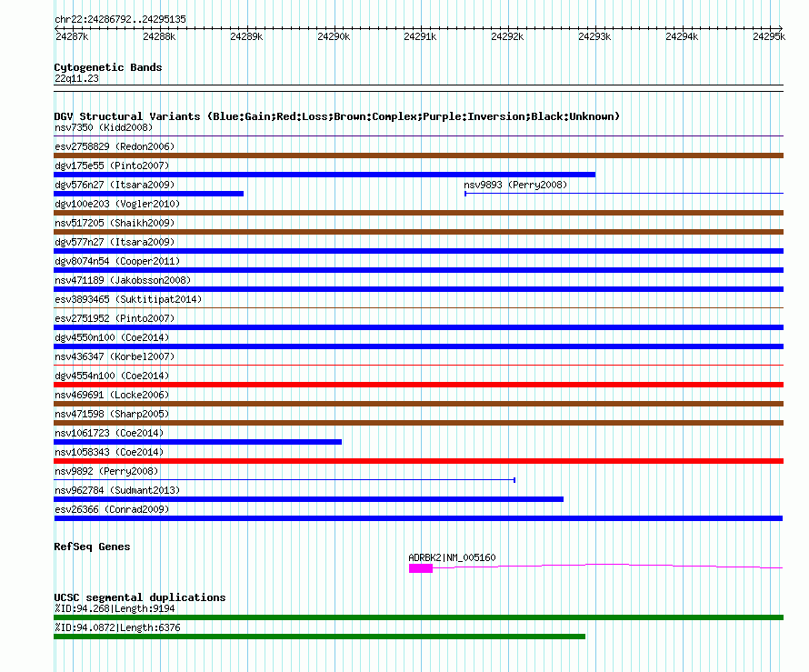Select nsv469691 (Locke2006) label
The height and width of the screenshot is (672, 809).
112,395
